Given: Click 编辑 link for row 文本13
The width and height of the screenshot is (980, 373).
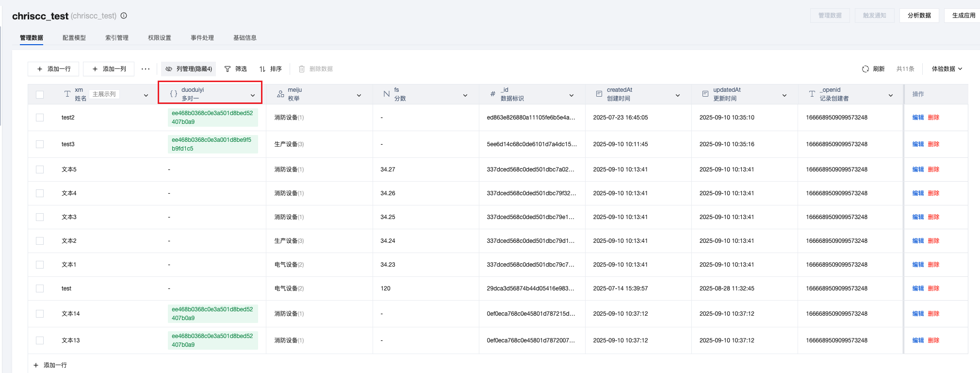Looking at the screenshot, I should [918, 340].
